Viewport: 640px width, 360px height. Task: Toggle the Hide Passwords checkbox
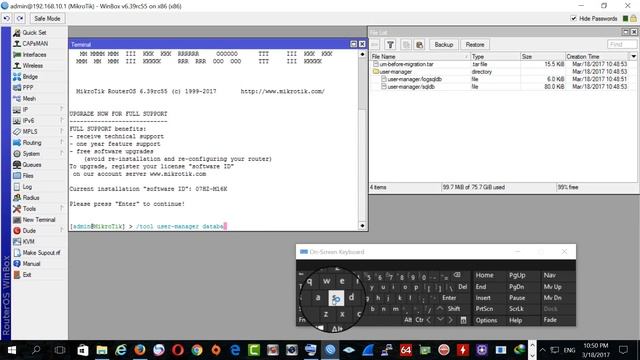click(x=573, y=18)
